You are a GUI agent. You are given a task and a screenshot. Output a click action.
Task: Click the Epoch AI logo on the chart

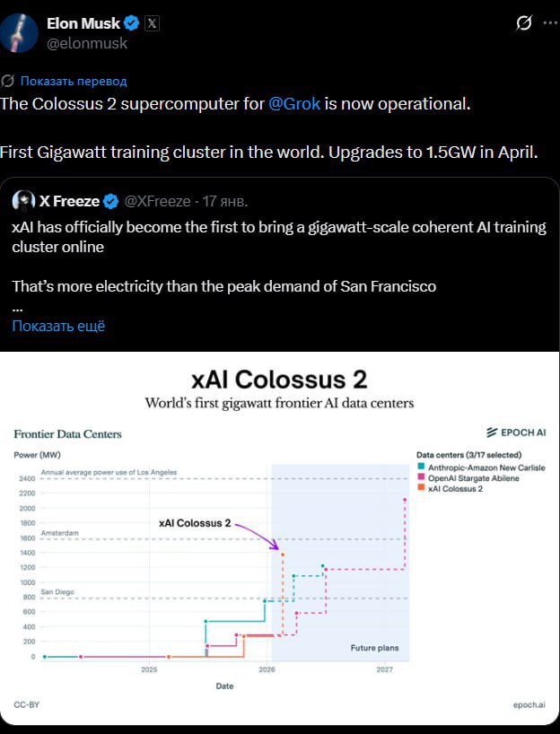click(515, 432)
